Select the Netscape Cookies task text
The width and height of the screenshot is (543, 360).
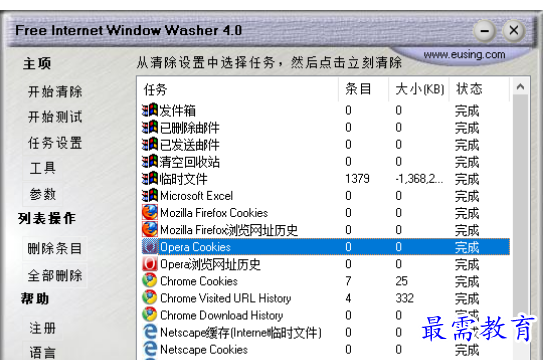204,349
